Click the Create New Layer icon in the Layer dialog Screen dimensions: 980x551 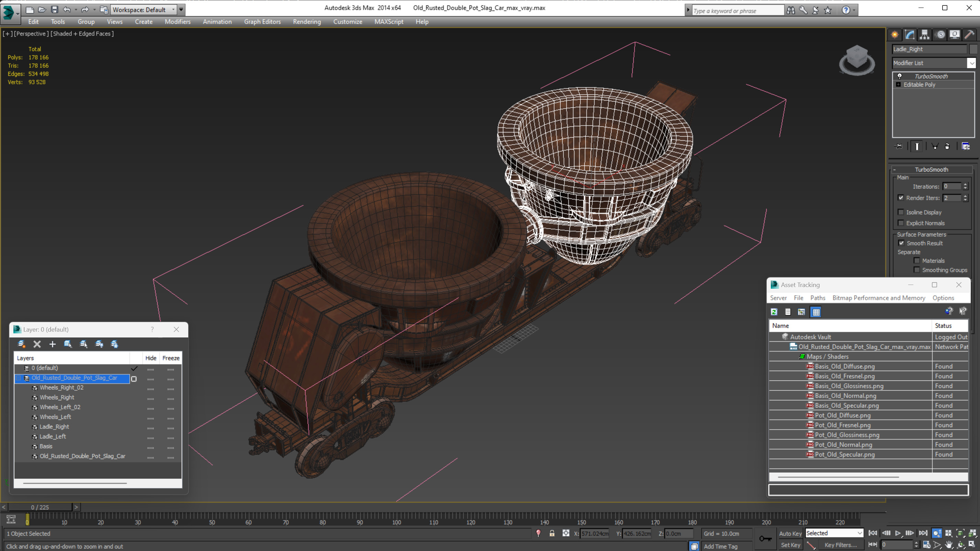point(21,344)
